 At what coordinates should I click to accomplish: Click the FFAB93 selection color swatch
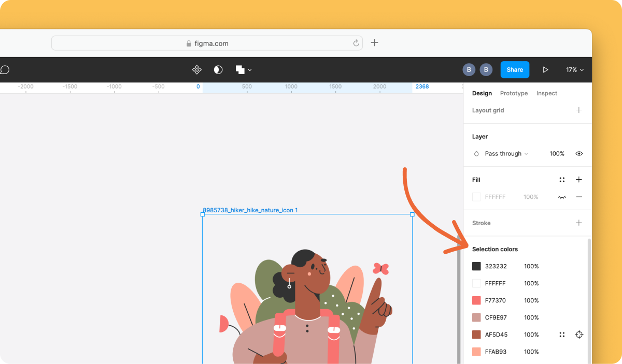tap(476, 352)
